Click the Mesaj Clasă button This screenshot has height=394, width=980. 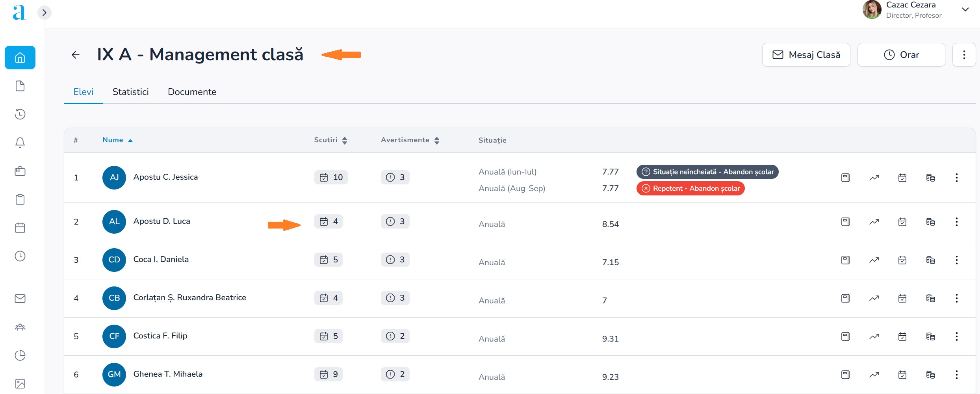click(x=806, y=55)
